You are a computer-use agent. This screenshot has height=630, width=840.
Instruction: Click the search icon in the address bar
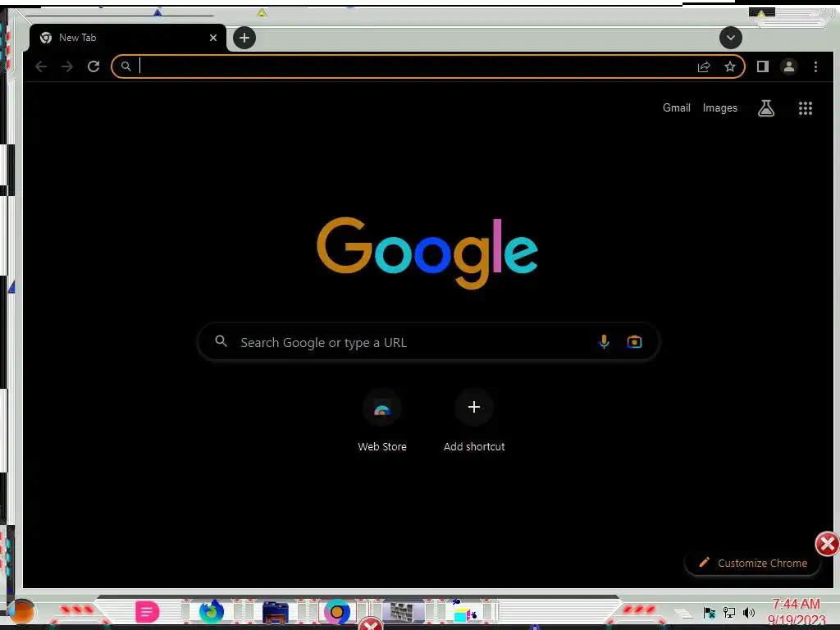pyautogui.click(x=126, y=66)
